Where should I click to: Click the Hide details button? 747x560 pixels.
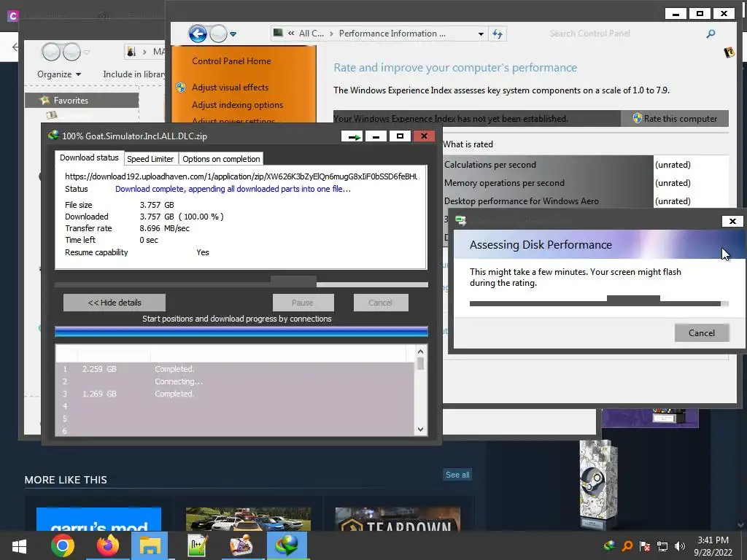pyautogui.click(x=115, y=303)
